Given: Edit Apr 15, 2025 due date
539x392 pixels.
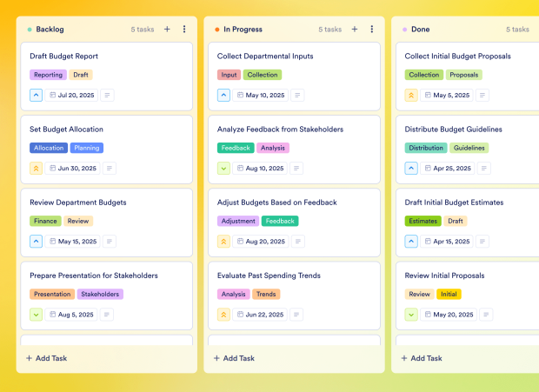Looking at the screenshot, I should coord(447,242).
